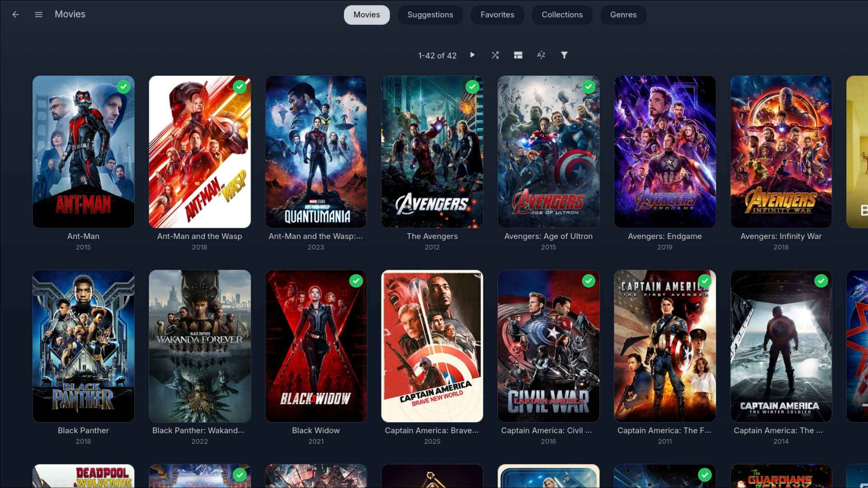Open Avengers: Age of Ultron poster
This screenshot has height=488, width=868.
pyautogui.click(x=548, y=152)
